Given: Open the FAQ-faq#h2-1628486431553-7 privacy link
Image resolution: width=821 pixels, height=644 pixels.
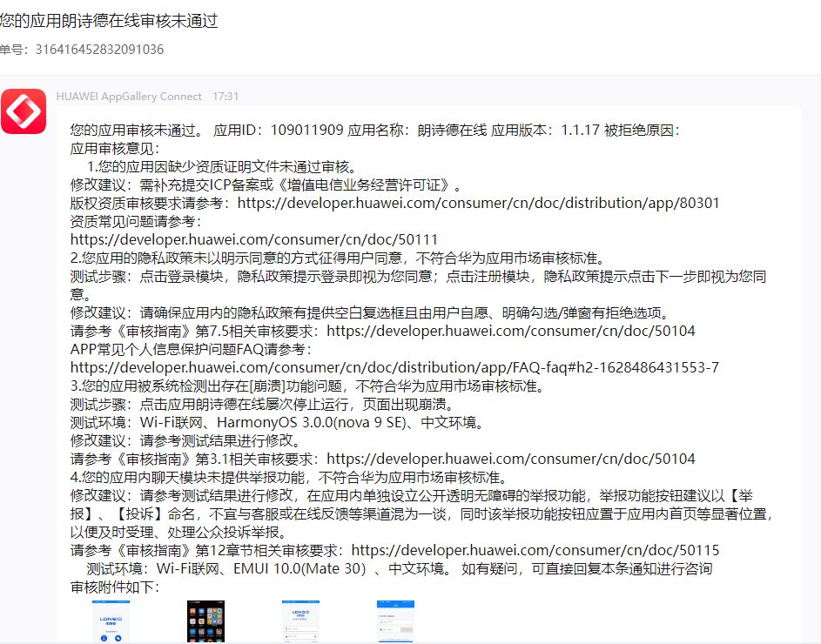Looking at the screenshot, I should click(394, 367).
